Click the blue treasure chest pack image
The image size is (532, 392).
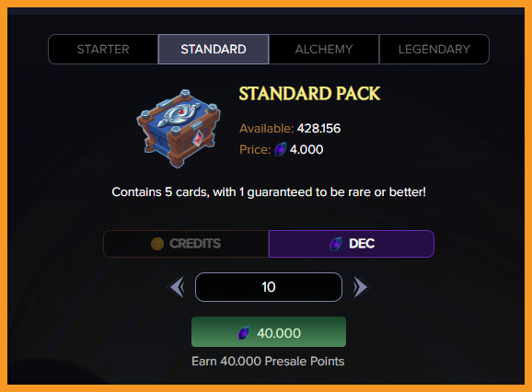[179, 128]
